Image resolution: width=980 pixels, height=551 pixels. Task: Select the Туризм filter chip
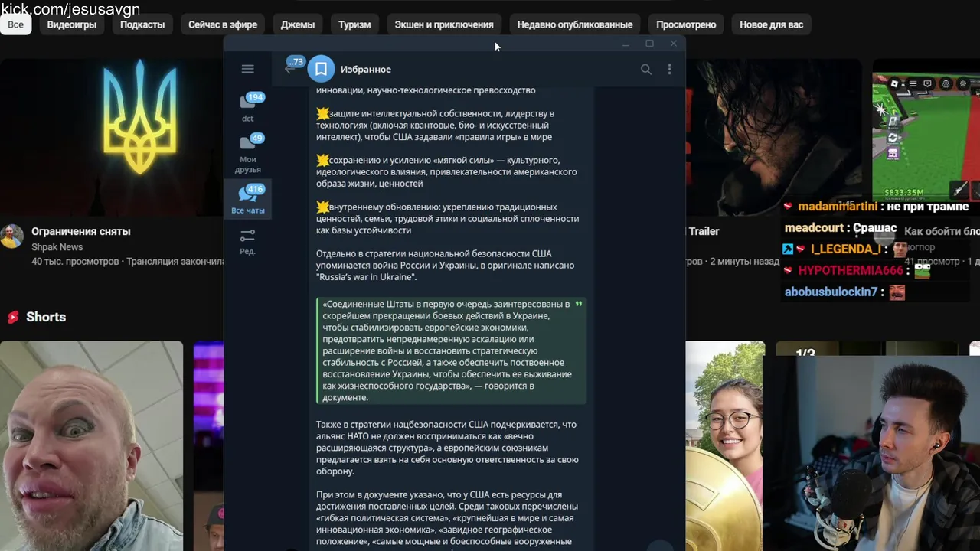pos(354,24)
